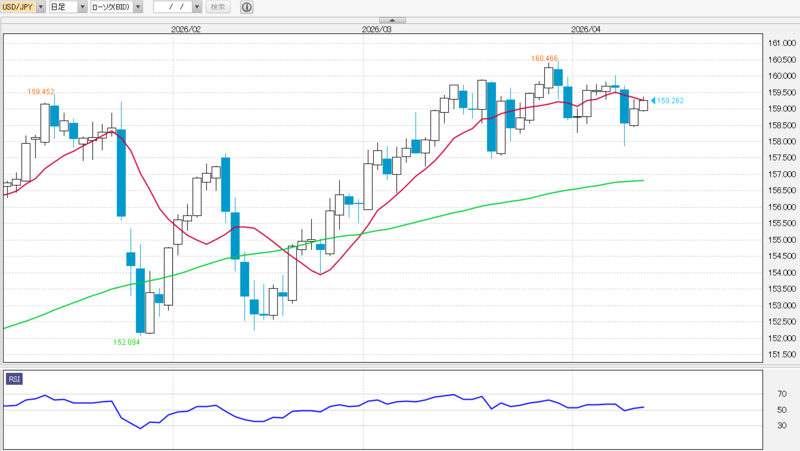Click the peak label 159.452

41,92
